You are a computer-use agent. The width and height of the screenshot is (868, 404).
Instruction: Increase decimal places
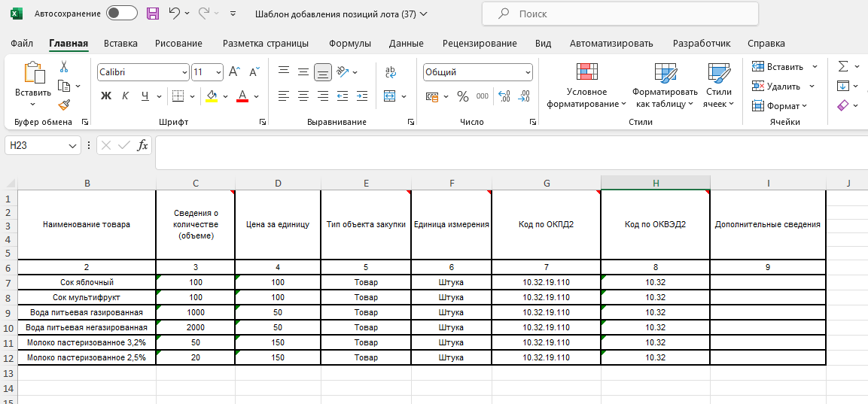point(504,96)
